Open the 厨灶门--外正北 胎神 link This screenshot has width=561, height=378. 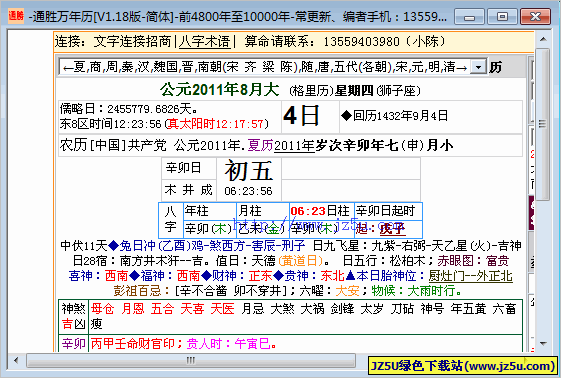(470, 276)
